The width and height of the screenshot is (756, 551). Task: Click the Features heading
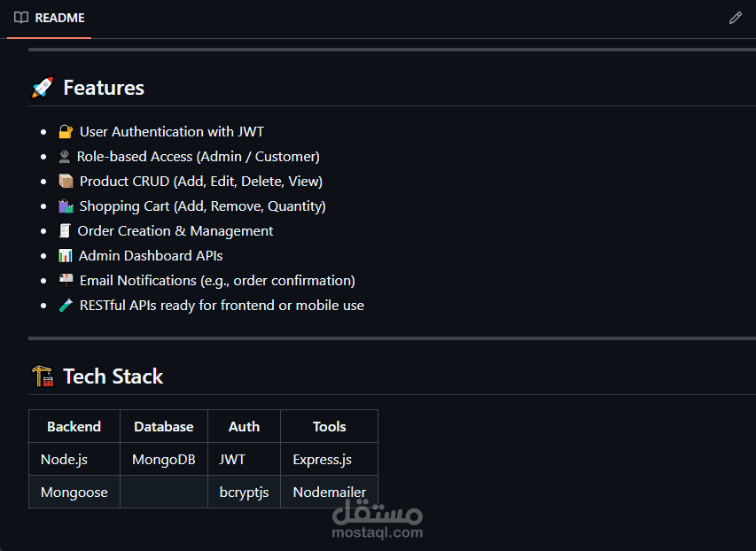click(x=104, y=88)
